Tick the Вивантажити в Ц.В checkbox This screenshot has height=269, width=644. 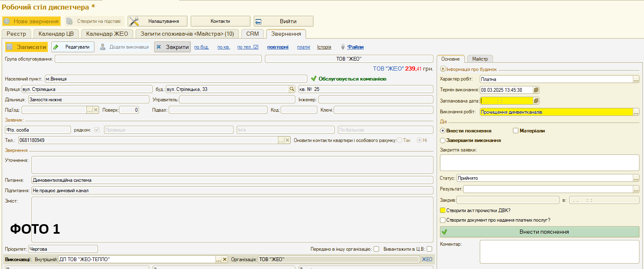(x=429, y=249)
